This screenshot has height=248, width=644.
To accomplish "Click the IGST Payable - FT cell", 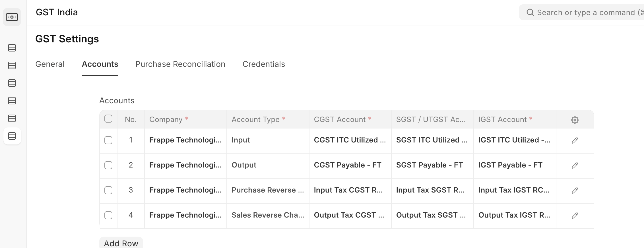I will pyautogui.click(x=514, y=165).
